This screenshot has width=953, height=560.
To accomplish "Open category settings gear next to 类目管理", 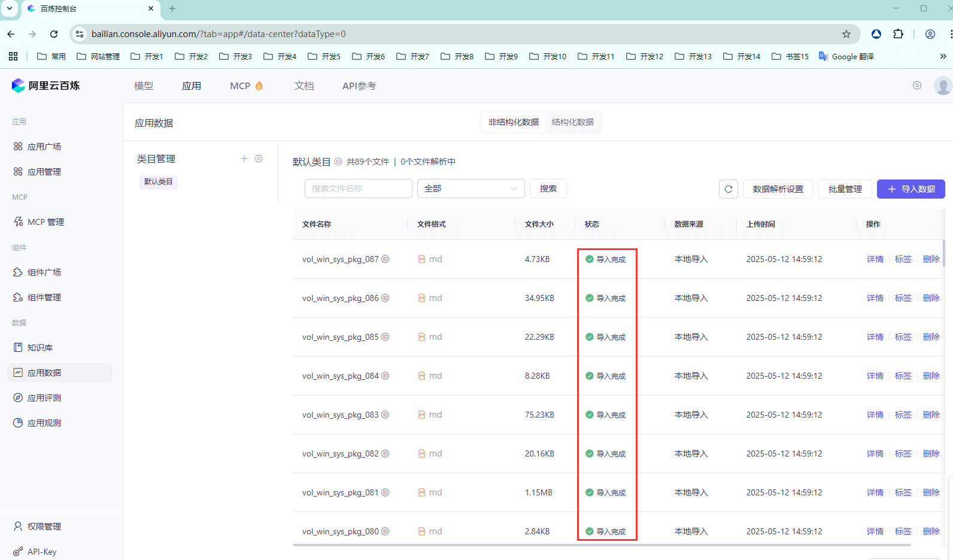I will (x=259, y=159).
